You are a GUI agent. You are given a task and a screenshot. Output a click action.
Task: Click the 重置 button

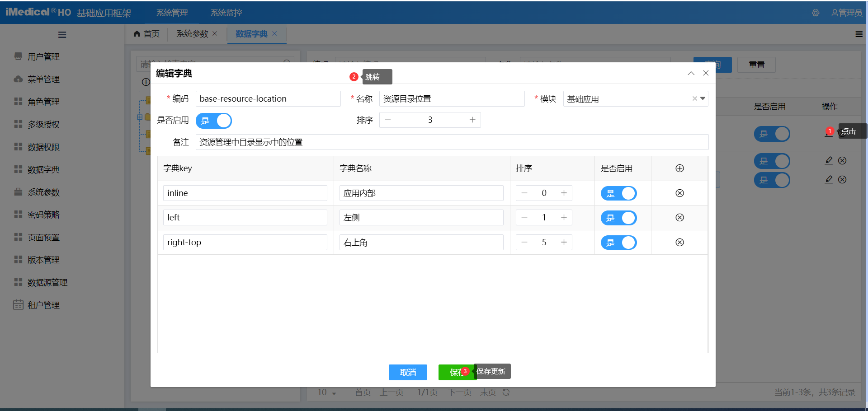[x=756, y=65]
